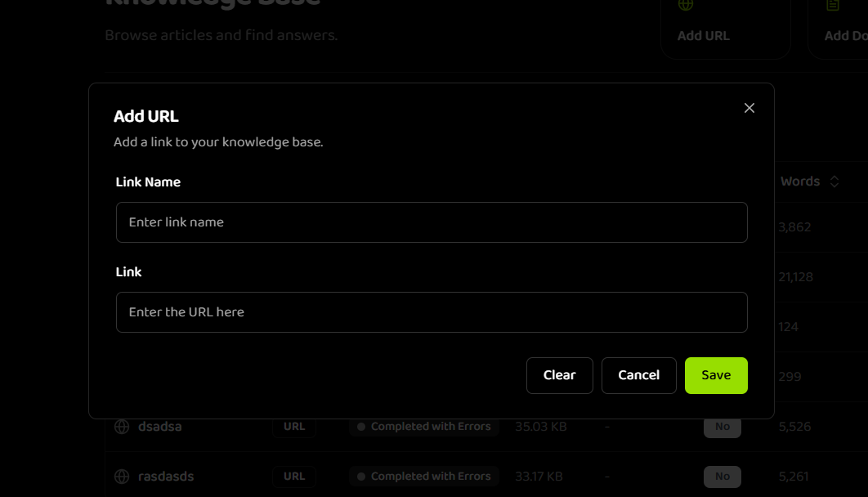Open the Add Document panel
This screenshot has height=497, width=868.
(x=846, y=25)
